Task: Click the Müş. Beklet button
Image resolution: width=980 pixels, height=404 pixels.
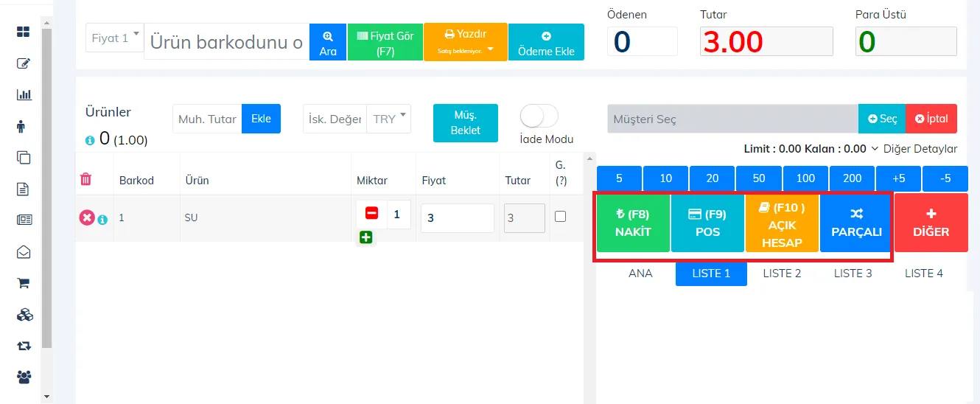Action: tap(466, 123)
